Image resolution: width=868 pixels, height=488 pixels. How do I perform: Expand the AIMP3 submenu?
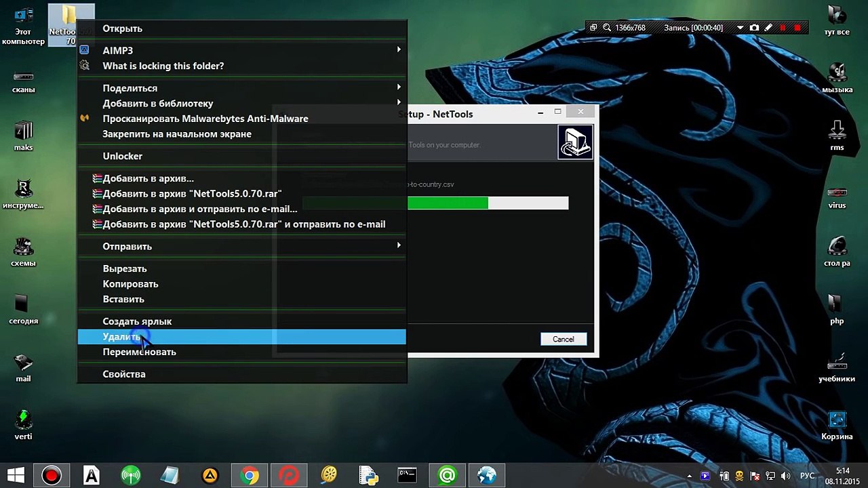(241, 50)
